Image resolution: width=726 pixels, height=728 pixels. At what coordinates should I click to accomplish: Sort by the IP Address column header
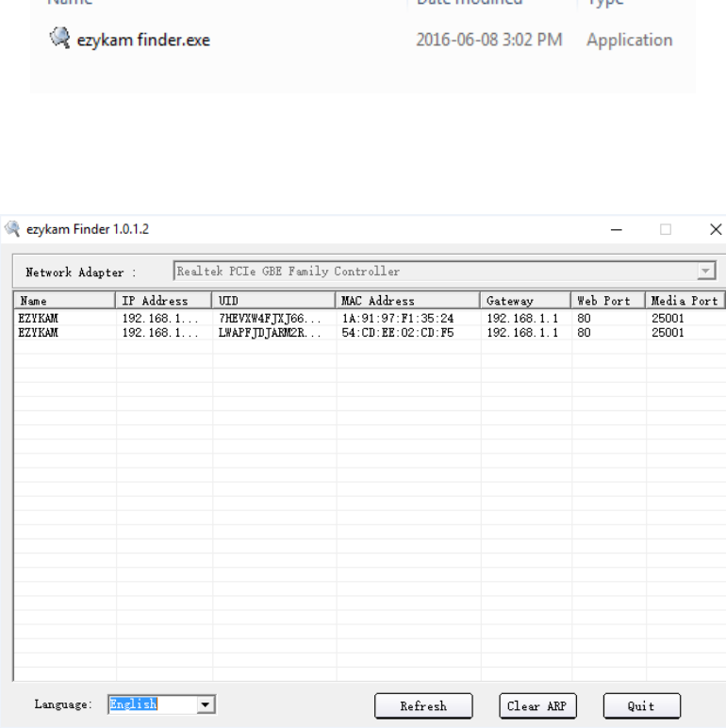pos(163,301)
